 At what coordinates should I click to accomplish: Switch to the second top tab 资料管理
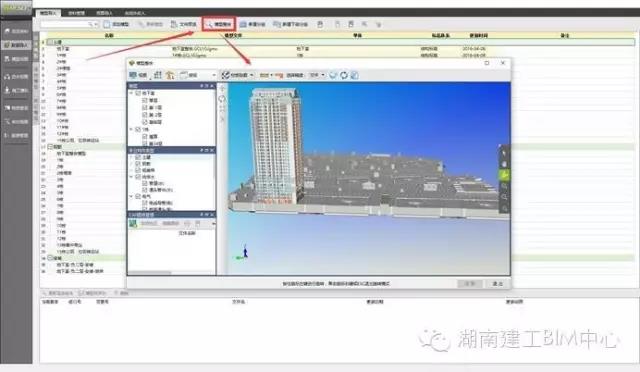point(76,13)
